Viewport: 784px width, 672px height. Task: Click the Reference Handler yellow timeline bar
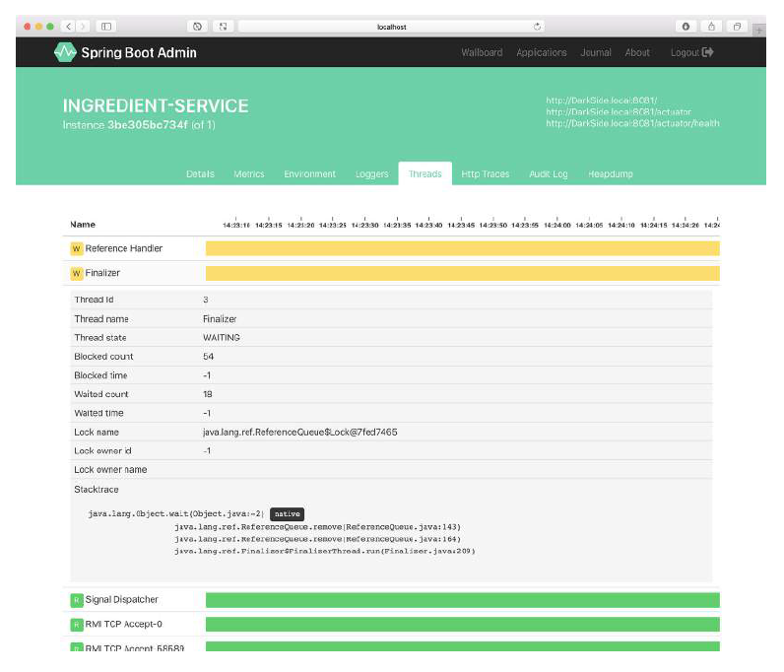463,248
